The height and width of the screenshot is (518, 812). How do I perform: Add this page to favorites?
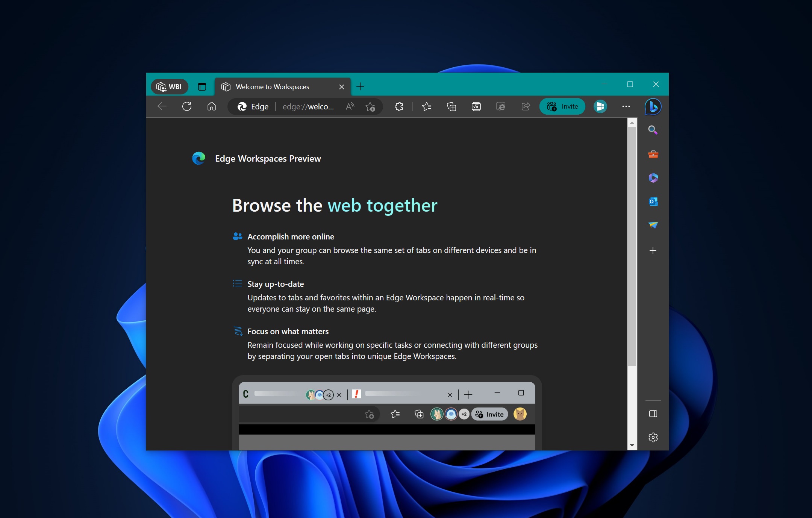pyautogui.click(x=370, y=107)
